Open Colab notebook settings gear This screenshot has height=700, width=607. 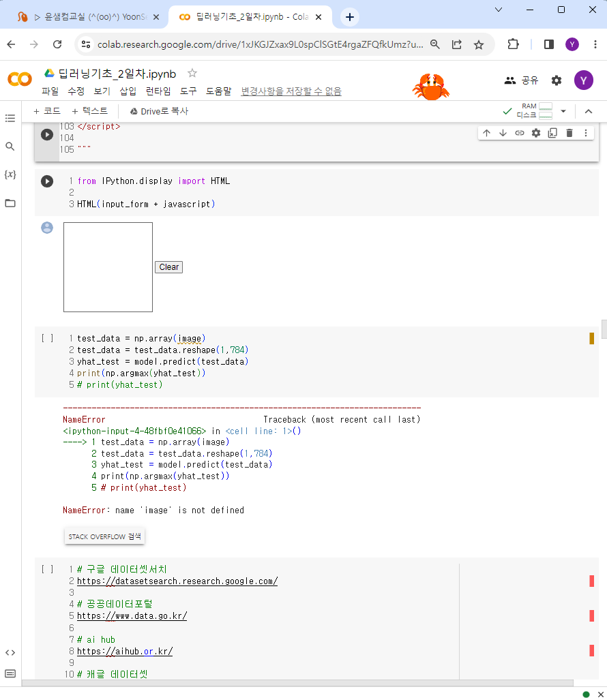coord(557,80)
